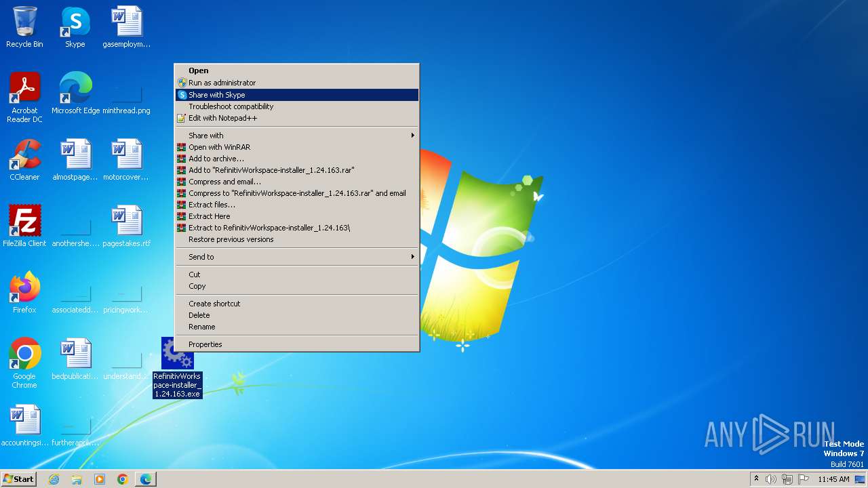Open the Recycle Bin desktop icon

point(24,27)
